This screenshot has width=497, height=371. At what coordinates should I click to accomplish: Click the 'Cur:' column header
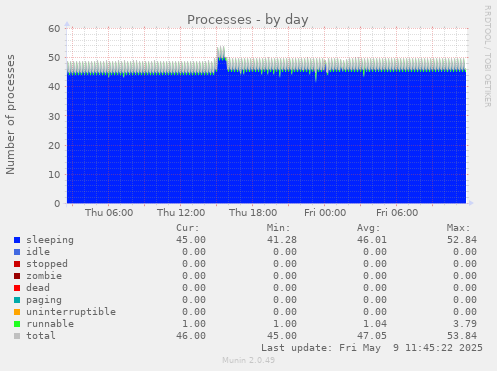click(188, 228)
